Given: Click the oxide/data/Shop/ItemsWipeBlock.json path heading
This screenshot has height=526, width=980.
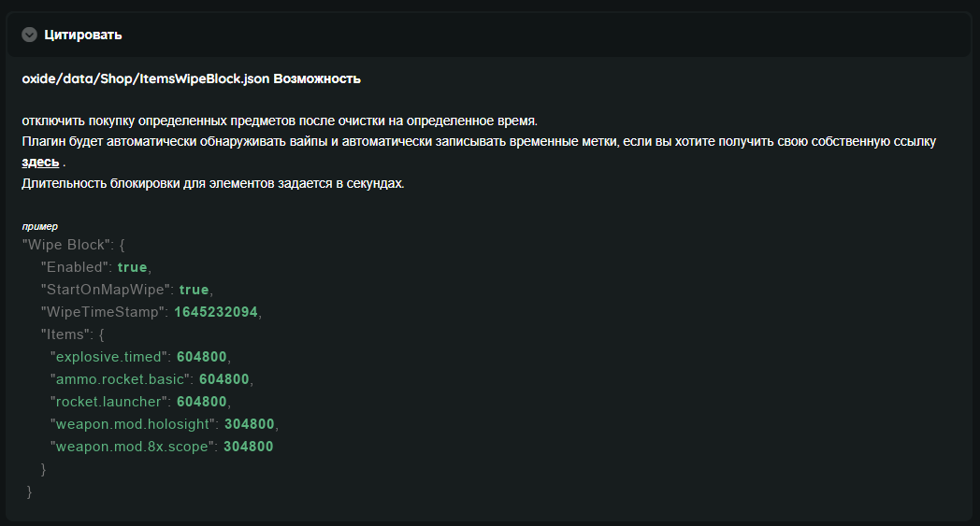Looking at the screenshot, I should click(146, 79).
